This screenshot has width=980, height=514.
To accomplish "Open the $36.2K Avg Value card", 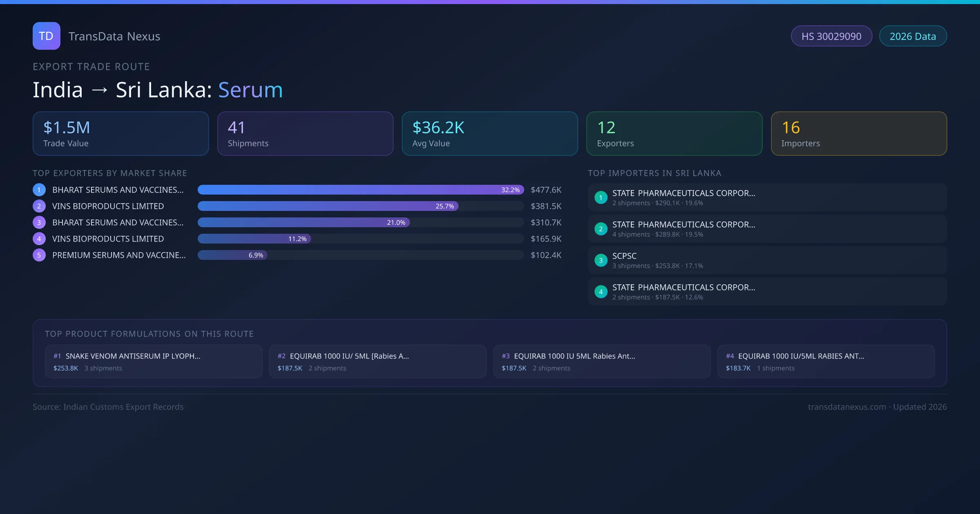I will point(490,133).
